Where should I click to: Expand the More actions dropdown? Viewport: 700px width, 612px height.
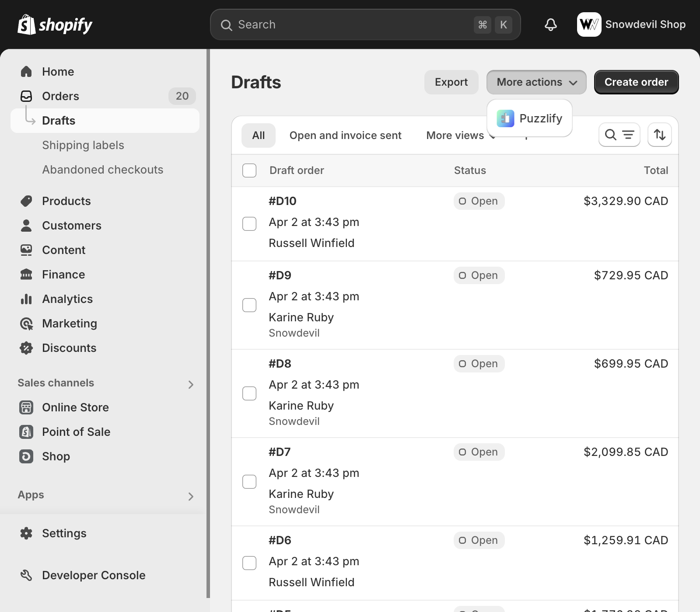pos(536,82)
